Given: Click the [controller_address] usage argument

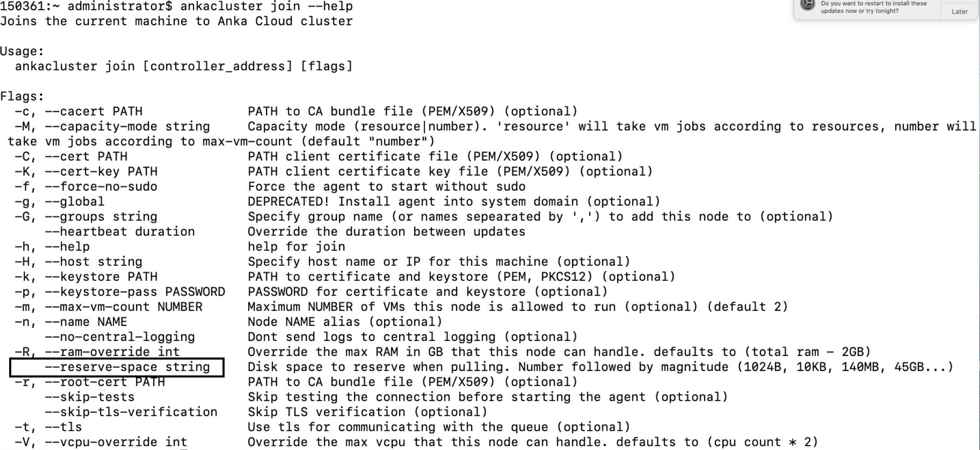Looking at the screenshot, I should coord(217,66).
